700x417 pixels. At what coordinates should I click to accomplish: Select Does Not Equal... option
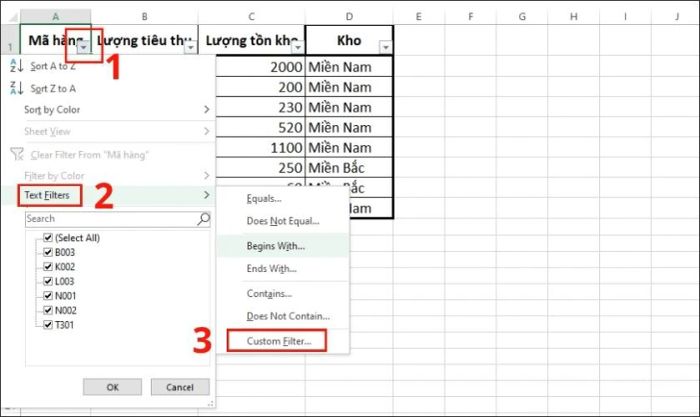click(283, 221)
